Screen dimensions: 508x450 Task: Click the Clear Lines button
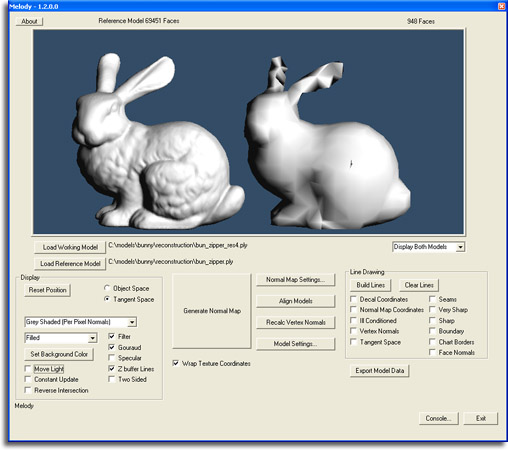pos(419,285)
